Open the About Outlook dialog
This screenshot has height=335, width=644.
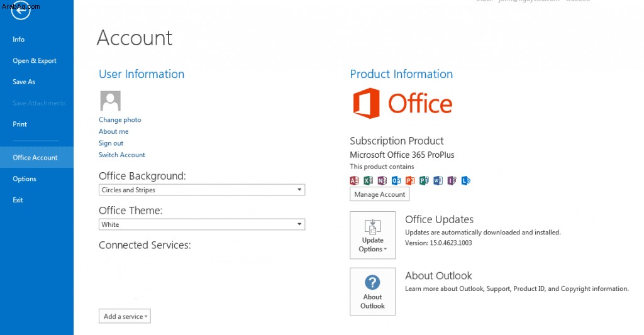coord(372,292)
